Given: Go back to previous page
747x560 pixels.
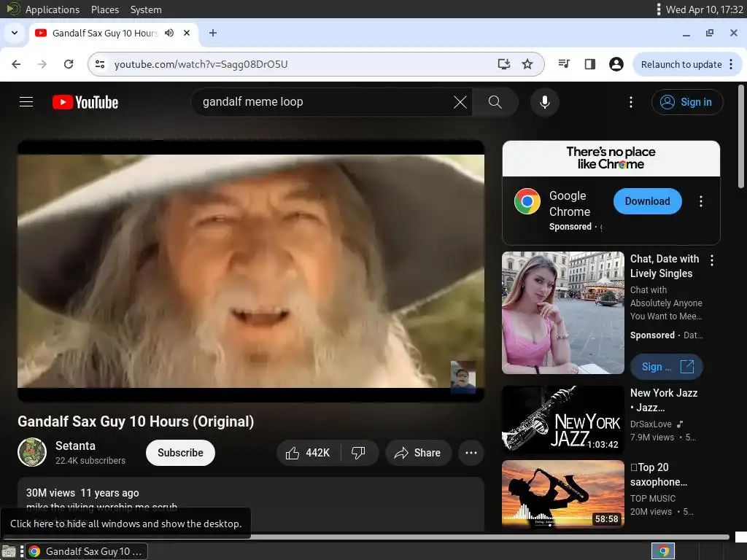Looking at the screenshot, I should 16,64.
